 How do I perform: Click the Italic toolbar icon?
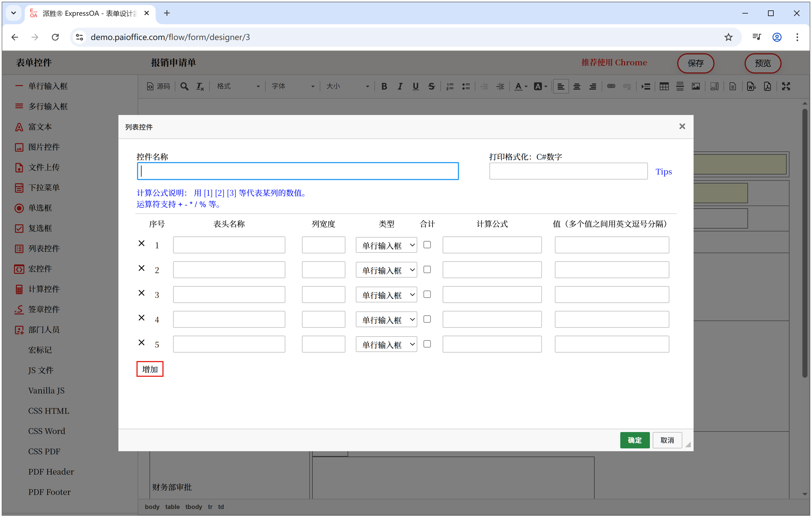(400, 87)
